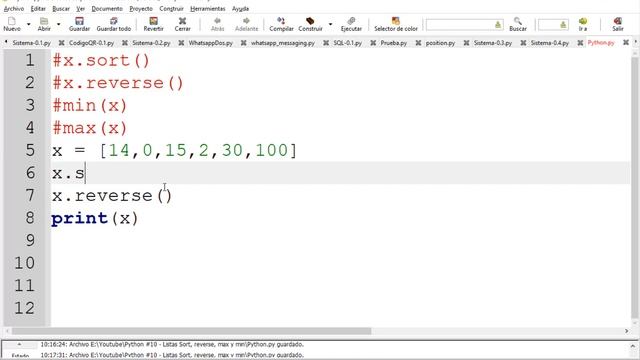The width and height of the screenshot is (640, 360).
Task: Click the line 7 text x.reverse()
Action: [112, 195]
